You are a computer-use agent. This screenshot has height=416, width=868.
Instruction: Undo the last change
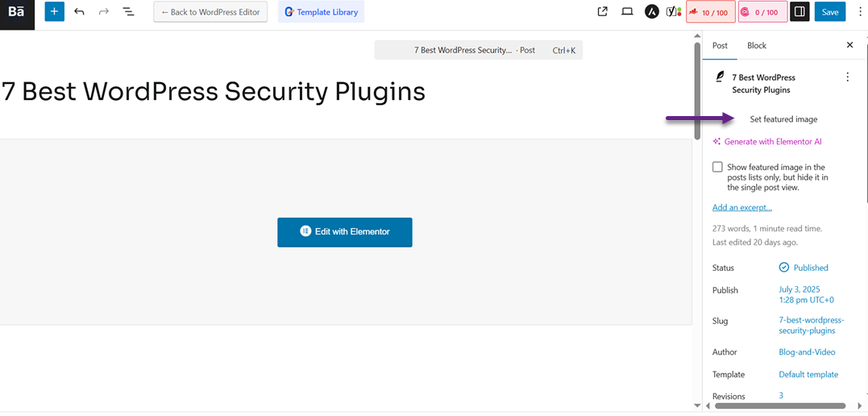coord(79,11)
